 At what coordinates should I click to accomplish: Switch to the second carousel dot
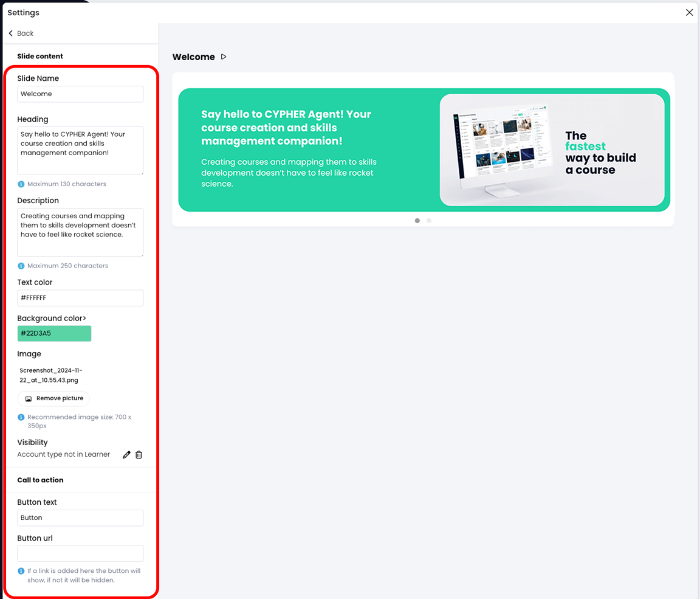(x=429, y=221)
